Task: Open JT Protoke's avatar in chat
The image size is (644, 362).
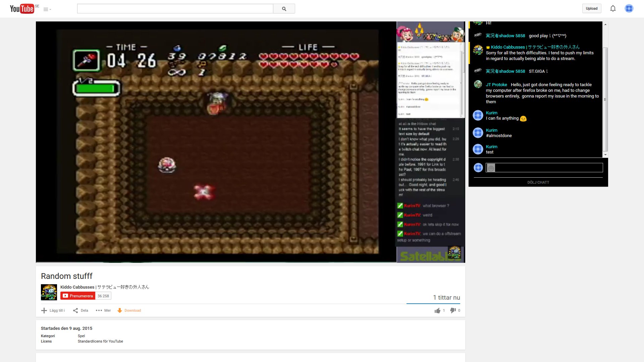Action: point(478,84)
